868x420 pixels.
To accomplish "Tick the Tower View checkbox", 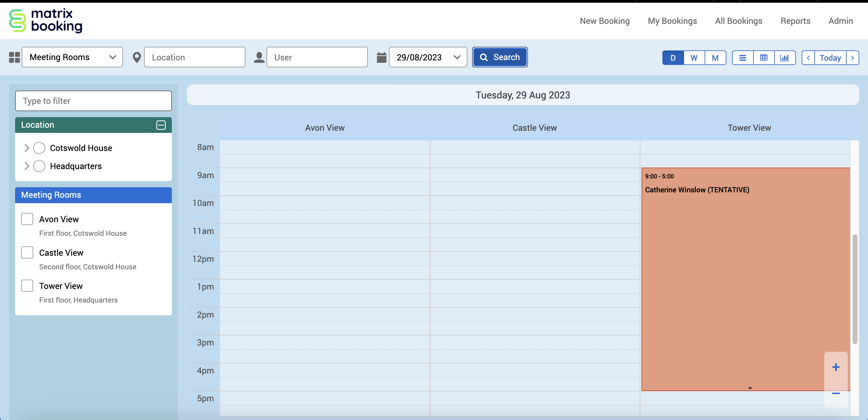I will pyautogui.click(x=27, y=285).
